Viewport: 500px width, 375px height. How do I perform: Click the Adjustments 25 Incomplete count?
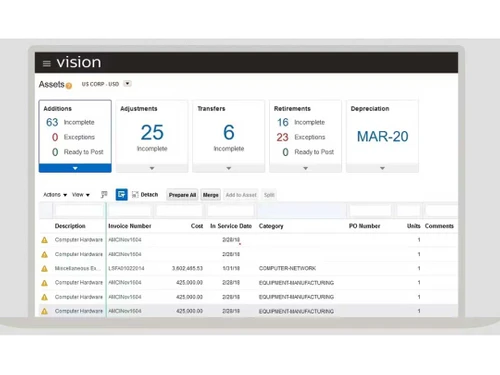point(152,132)
